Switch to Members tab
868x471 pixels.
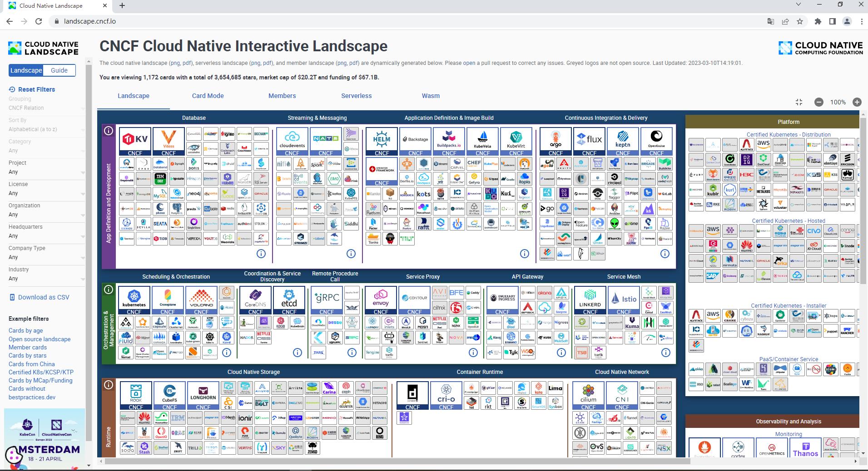point(282,96)
